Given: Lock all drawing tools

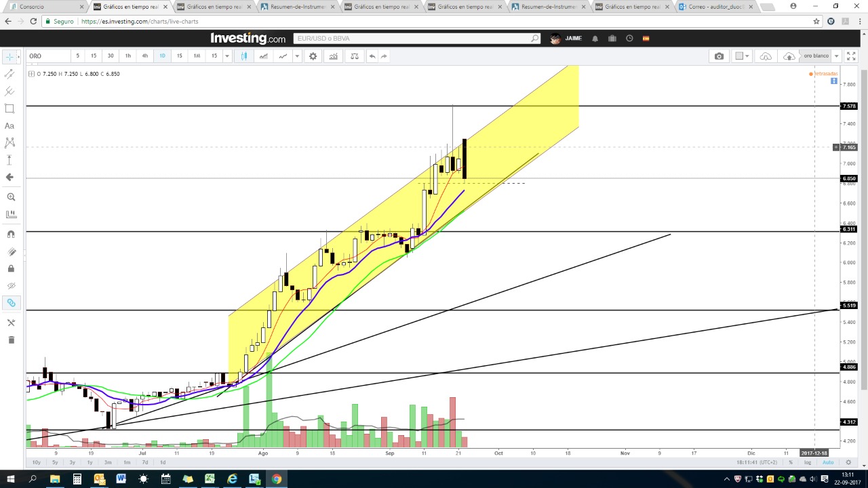Looking at the screenshot, I should [11, 268].
